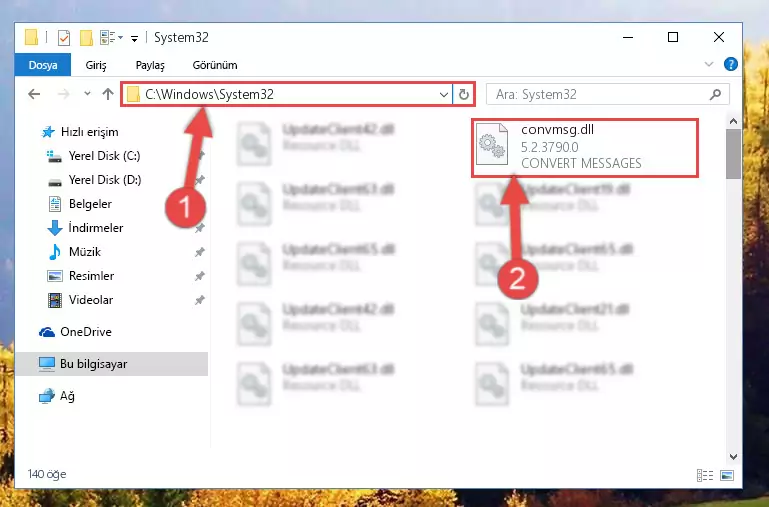The width and height of the screenshot is (769, 507).
Task: Open the recent locations dropdown arrow
Action: (x=87, y=93)
